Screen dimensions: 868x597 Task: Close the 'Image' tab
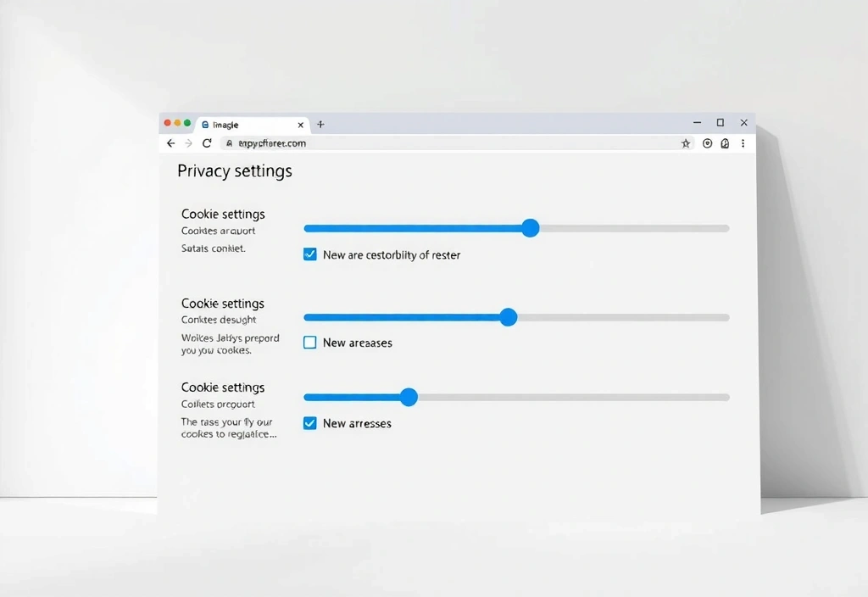(x=301, y=124)
